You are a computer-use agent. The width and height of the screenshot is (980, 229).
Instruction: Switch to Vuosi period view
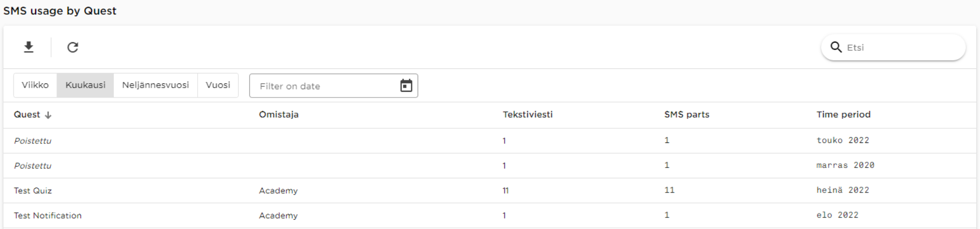tap(218, 85)
